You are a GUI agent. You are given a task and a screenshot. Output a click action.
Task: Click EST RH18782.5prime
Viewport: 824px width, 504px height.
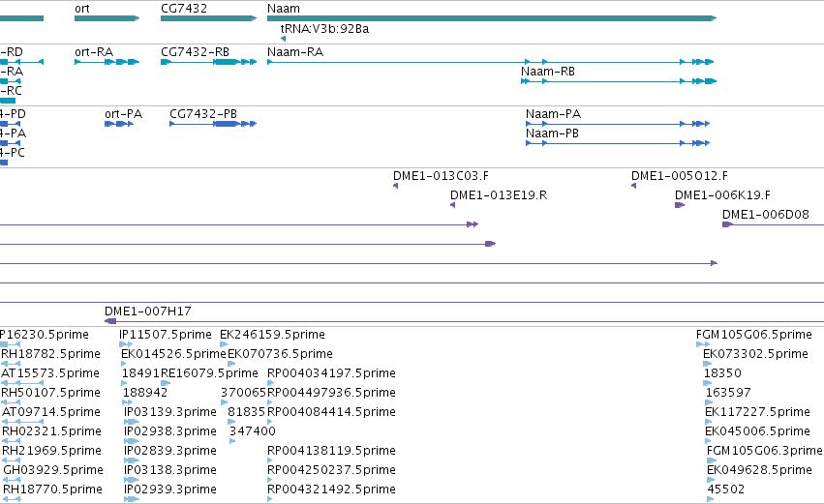coord(50,354)
